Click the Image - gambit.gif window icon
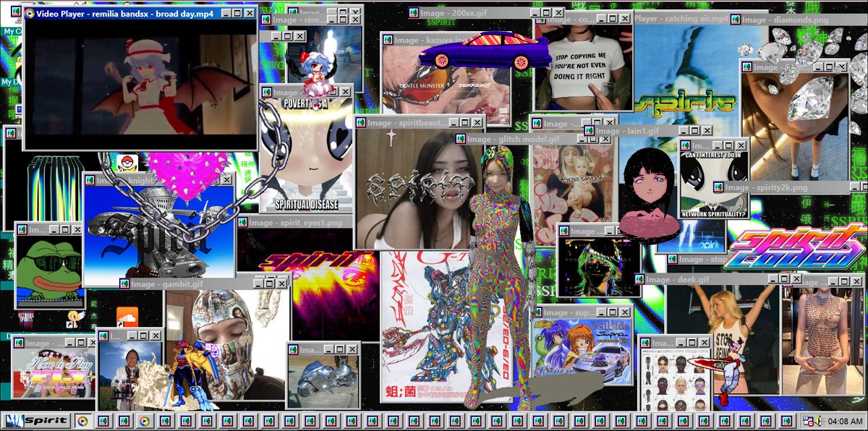 point(124,283)
